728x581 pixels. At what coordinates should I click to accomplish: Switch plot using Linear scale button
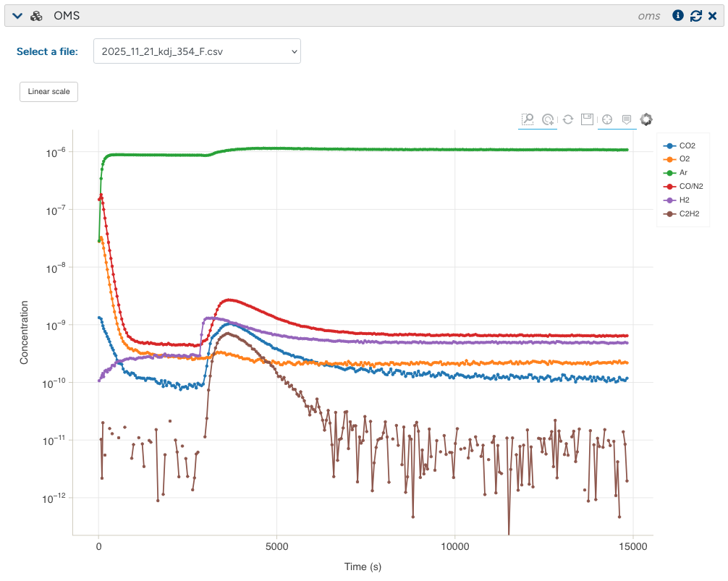(48, 92)
